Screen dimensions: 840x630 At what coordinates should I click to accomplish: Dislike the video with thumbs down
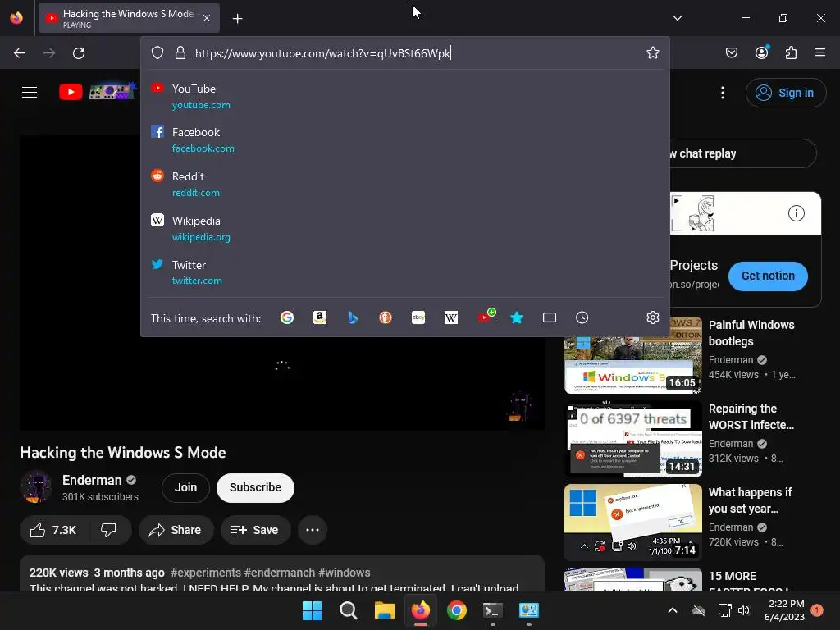point(109,530)
